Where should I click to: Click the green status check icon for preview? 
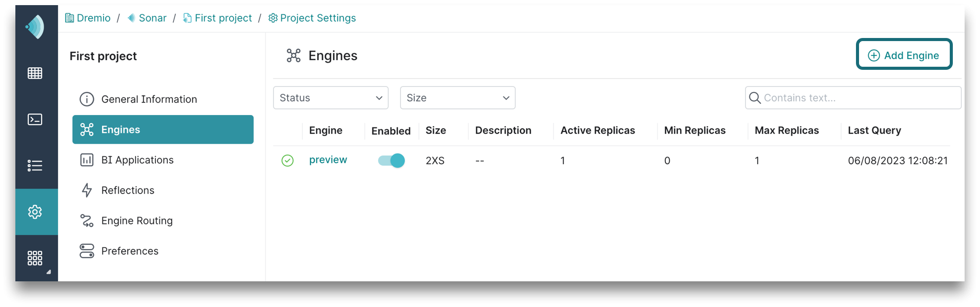click(288, 161)
